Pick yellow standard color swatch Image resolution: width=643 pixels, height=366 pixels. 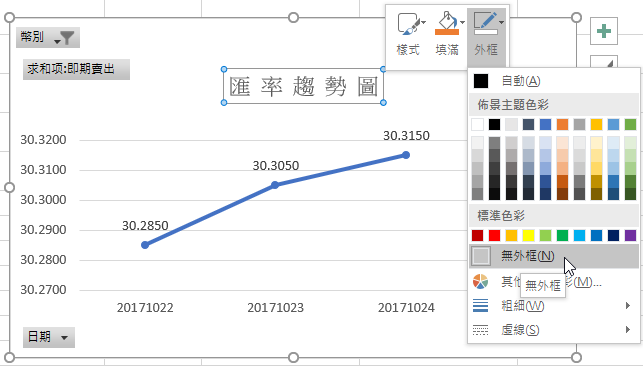[x=528, y=235]
